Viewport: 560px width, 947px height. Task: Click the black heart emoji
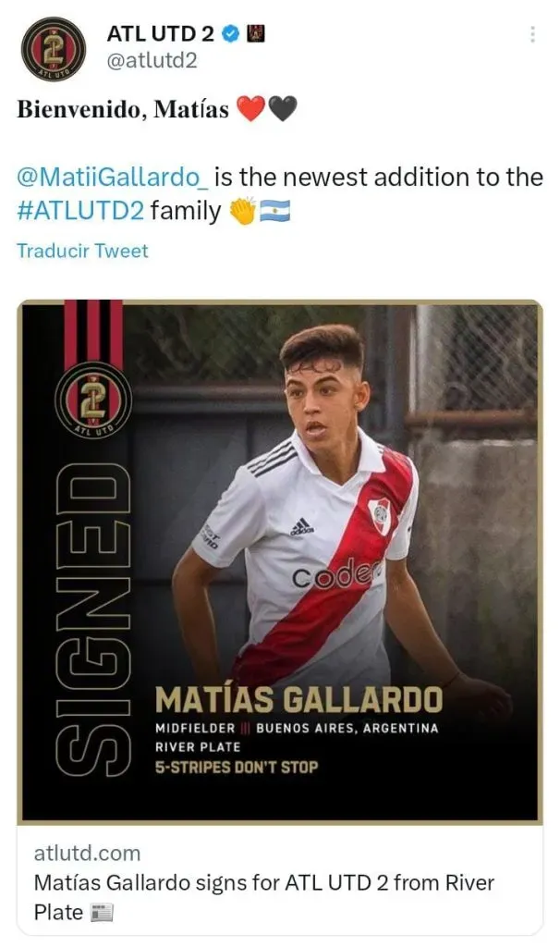coord(283,109)
